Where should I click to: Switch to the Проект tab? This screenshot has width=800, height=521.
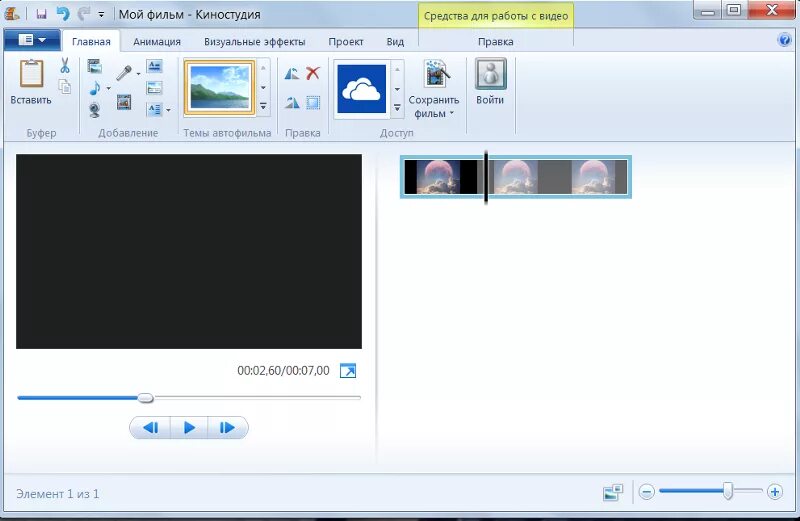pyautogui.click(x=346, y=42)
